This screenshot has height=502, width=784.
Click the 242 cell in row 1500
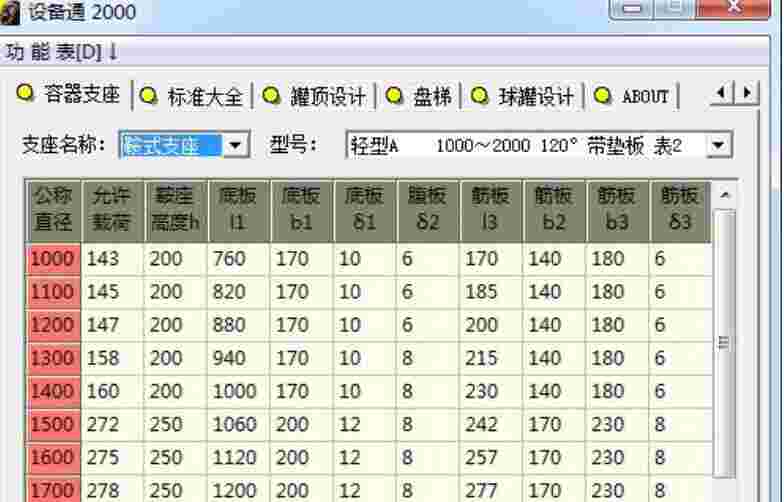[490, 424]
